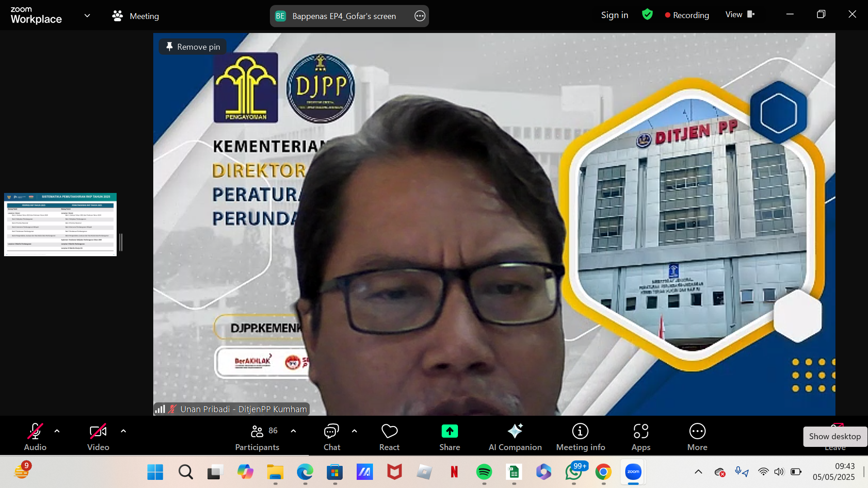This screenshot has width=868, height=488.
Task: Expand participants options caret
Action: pyautogui.click(x=293, y=431)
